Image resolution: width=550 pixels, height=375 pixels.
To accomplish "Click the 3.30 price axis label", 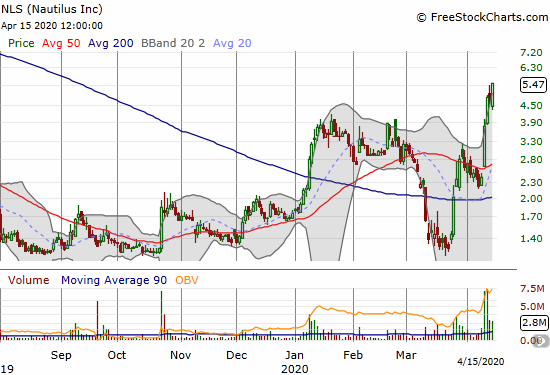I will coord(531,142).
